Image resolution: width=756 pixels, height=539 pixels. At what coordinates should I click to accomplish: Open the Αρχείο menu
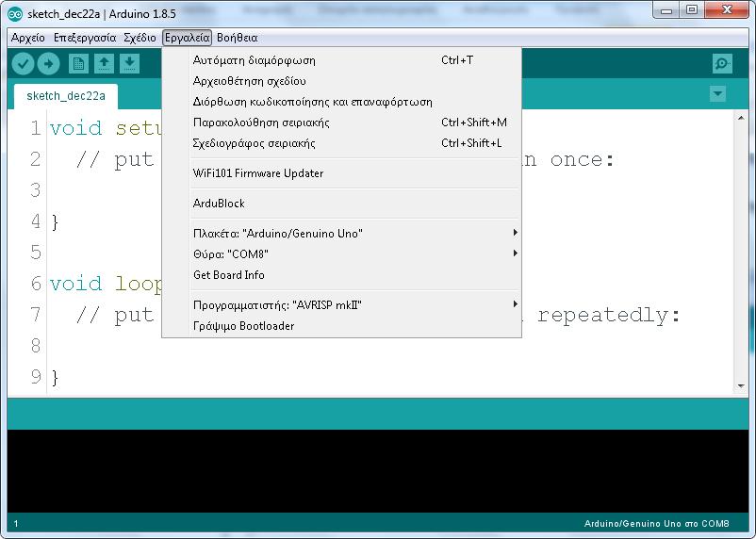(28, 38)
